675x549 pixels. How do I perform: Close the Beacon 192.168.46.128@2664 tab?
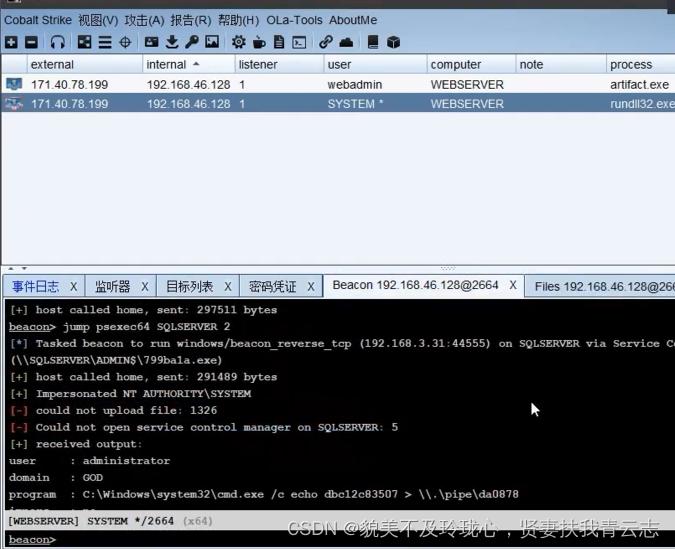[513, 285]
